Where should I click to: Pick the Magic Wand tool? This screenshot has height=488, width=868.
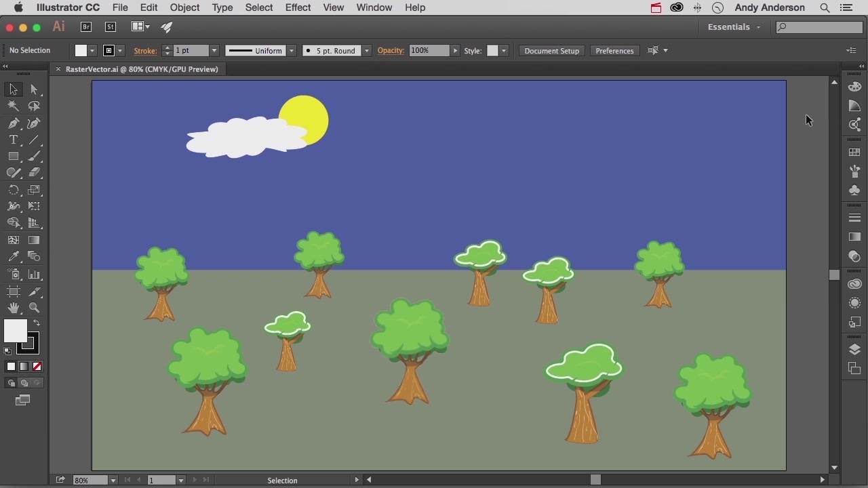coord(13,106)
